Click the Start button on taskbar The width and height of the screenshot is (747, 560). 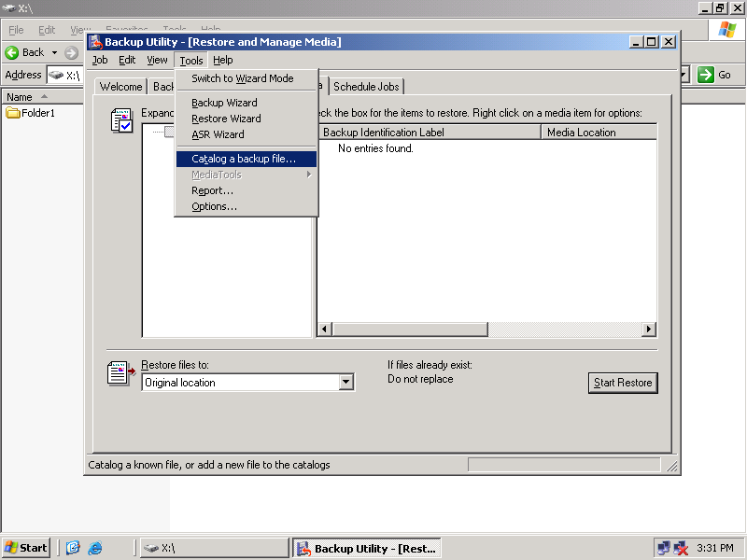26,548
